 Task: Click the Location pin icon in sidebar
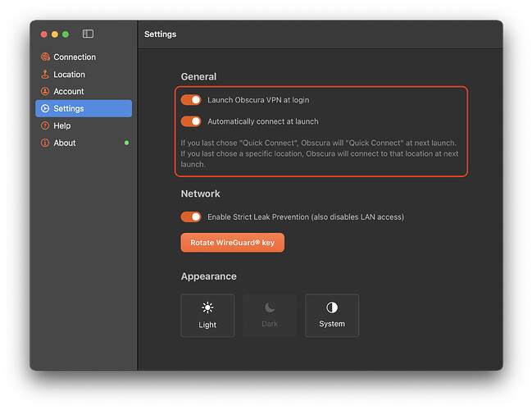45,75
